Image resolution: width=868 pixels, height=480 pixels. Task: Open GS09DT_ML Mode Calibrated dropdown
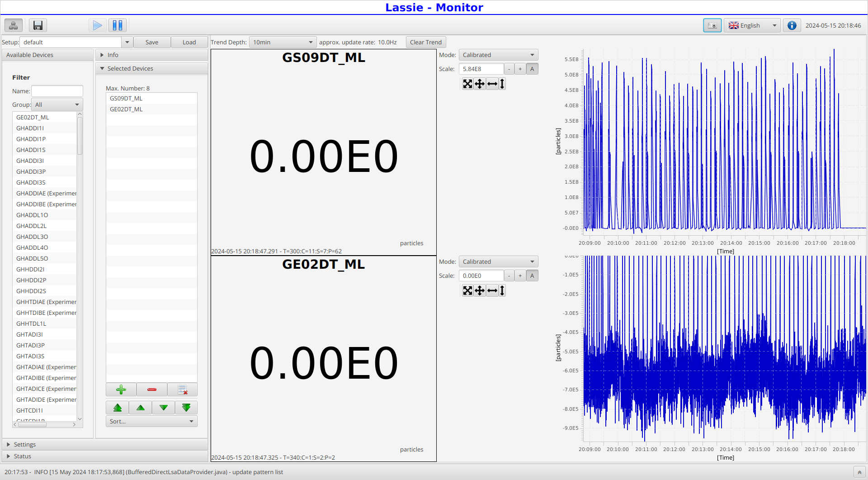(498, 55)
